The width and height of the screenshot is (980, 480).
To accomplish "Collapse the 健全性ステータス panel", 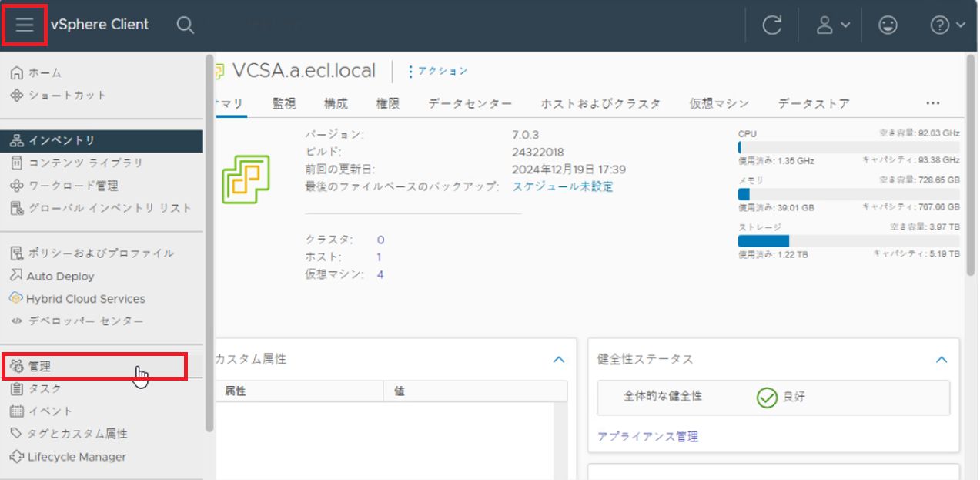I will pyautogui.click(x=941, y=359).
